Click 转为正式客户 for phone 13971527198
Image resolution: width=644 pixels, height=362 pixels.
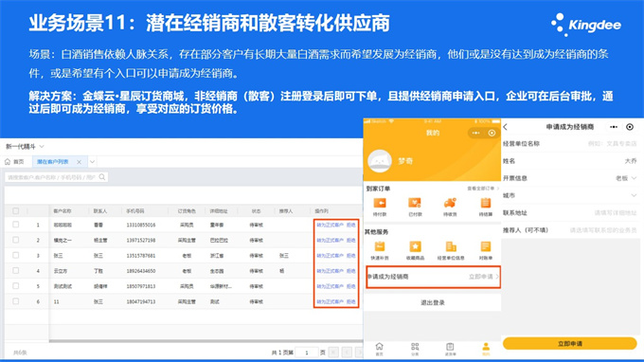click(330, 241)
